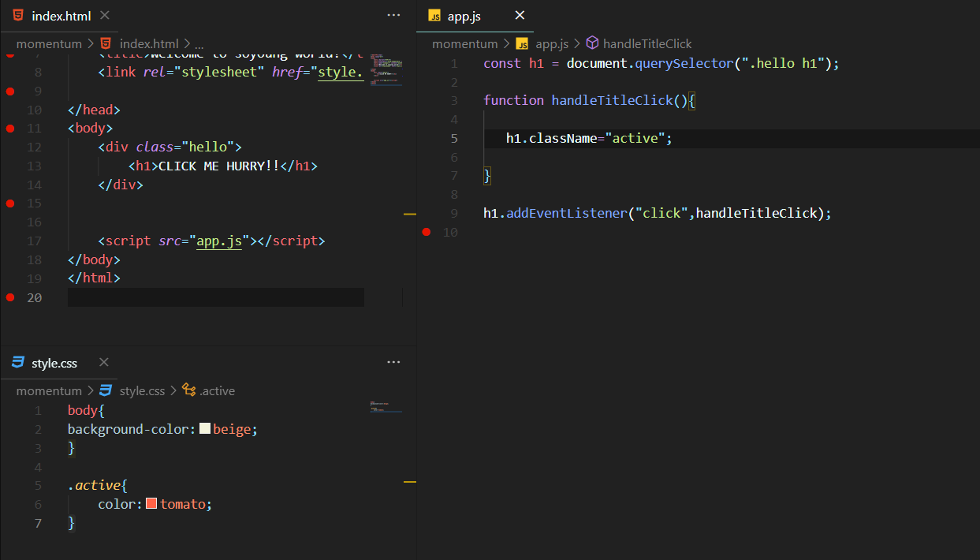Click CSS icon on style.css tab

(18, 363)
